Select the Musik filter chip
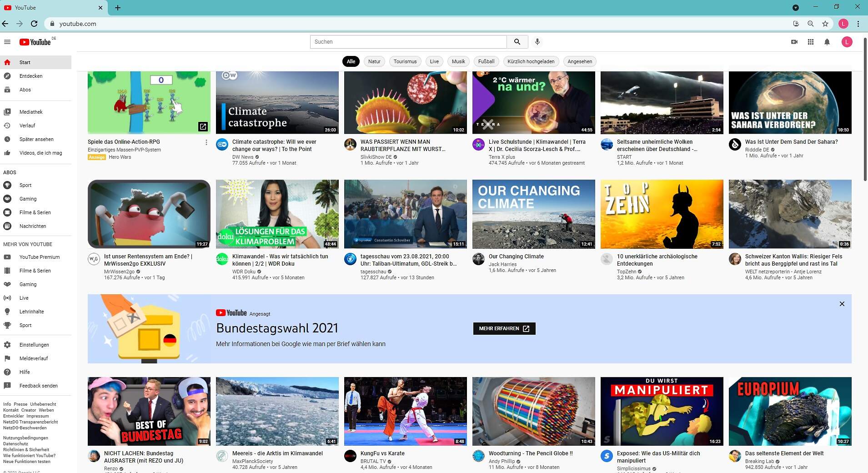The image size is (868, 473). click(x=458, y=61)
